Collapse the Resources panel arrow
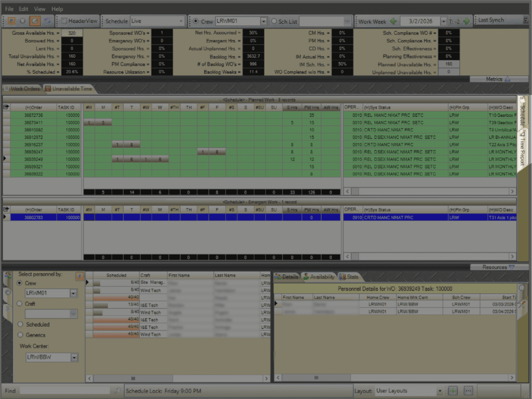The width and height of the screenshot is (532, 399). pyautogui.click(x=511, y=267)
